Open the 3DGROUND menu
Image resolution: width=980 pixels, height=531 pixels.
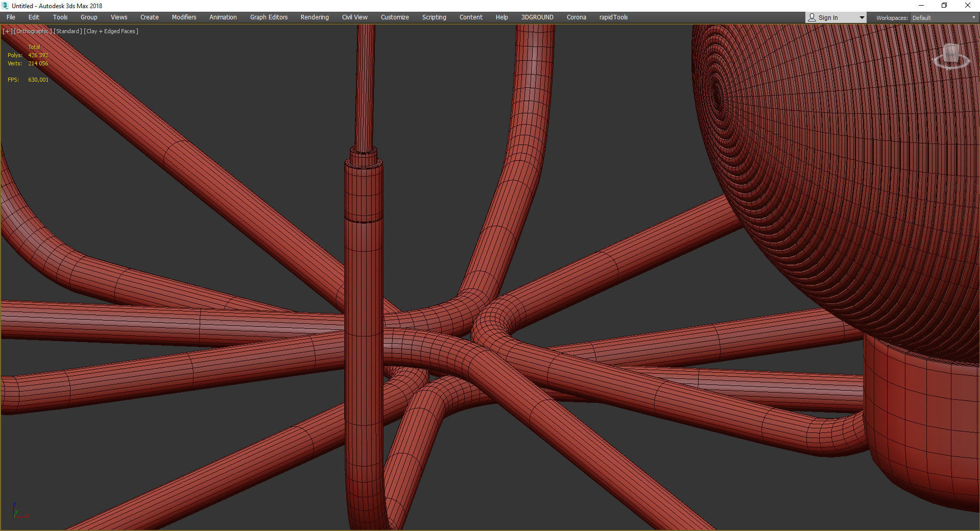click(537, 17)
